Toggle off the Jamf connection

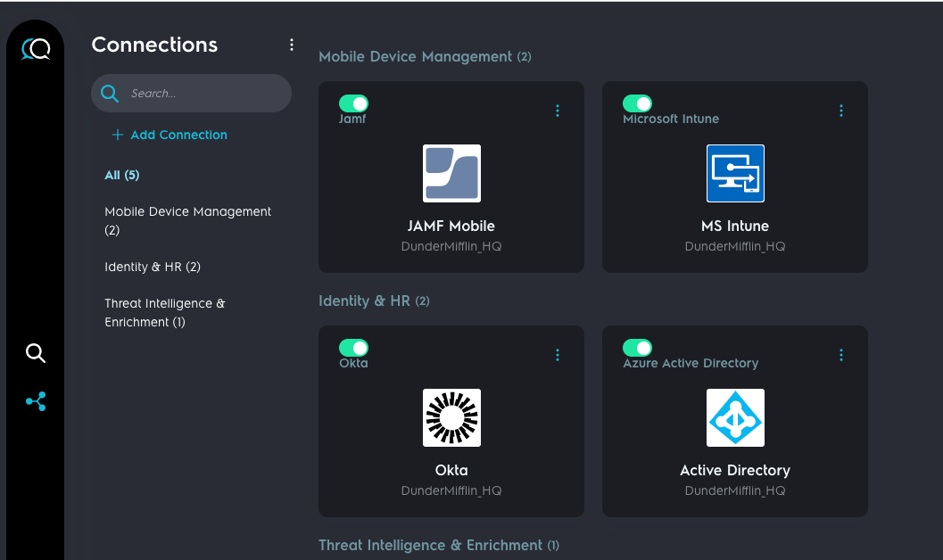pyautogui.click(x=353, y=103)
